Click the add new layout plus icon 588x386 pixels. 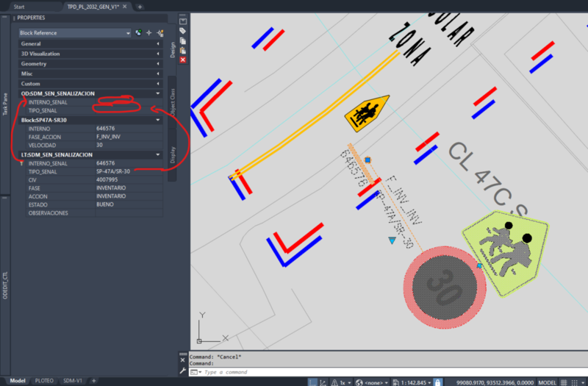93,381
